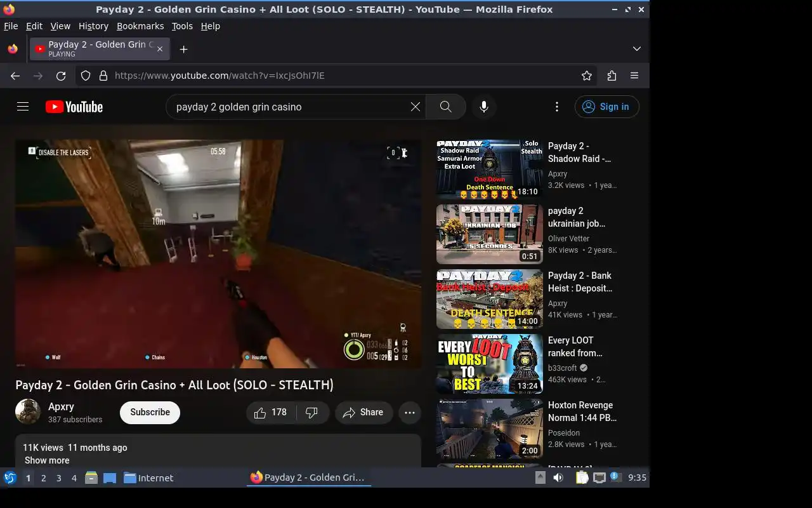
Task: Clear the search query with the X
Action: [416, 107]
